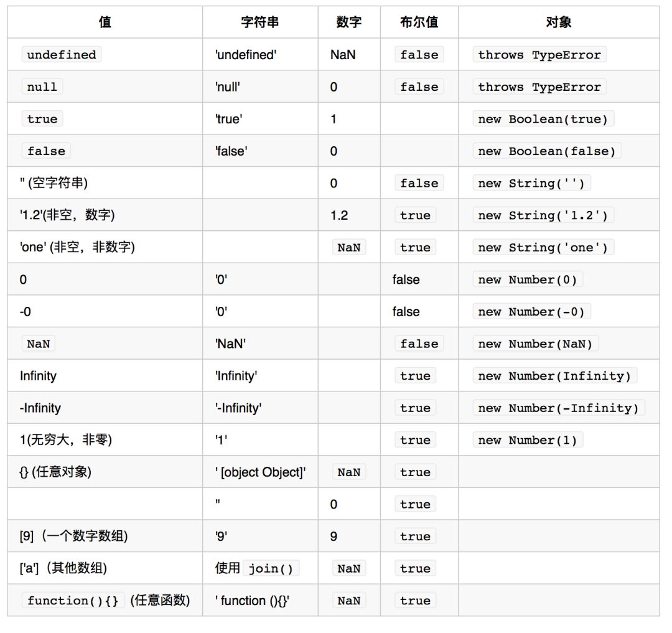Select the quoted 'undefined' string cell
This screenshot has height=633, width=672.
coord(246,55)
